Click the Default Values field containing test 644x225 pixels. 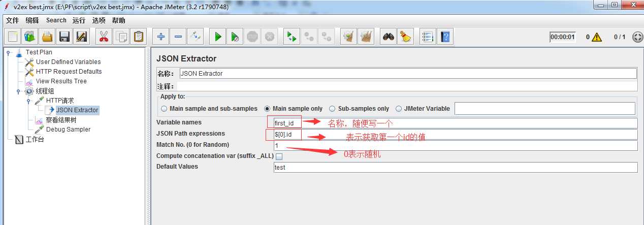coord(455,168)
